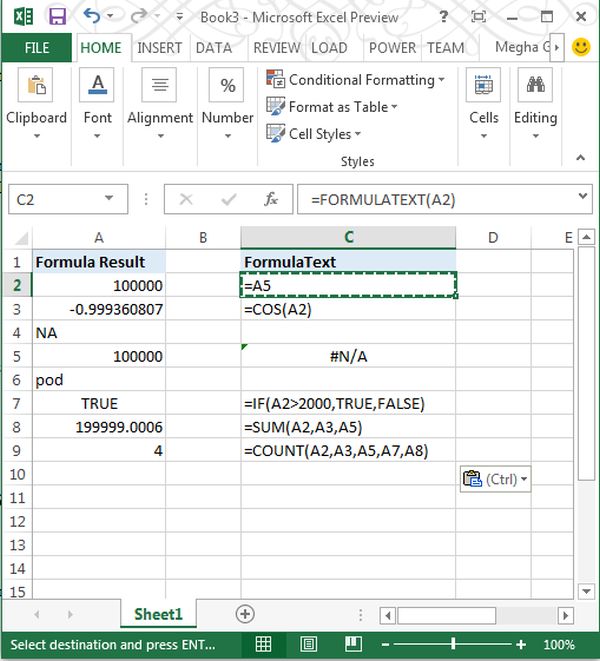Click the Select All corner triangle

21,238
